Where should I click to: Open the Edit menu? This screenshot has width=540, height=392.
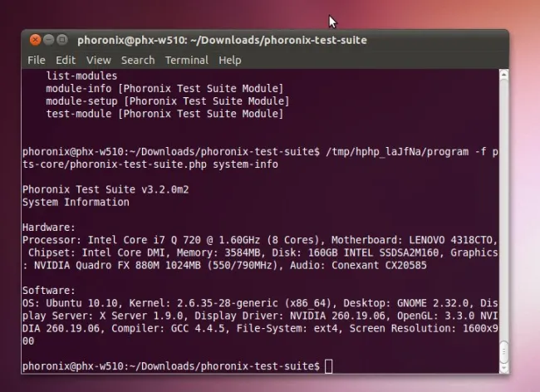(x=66, y=61)
